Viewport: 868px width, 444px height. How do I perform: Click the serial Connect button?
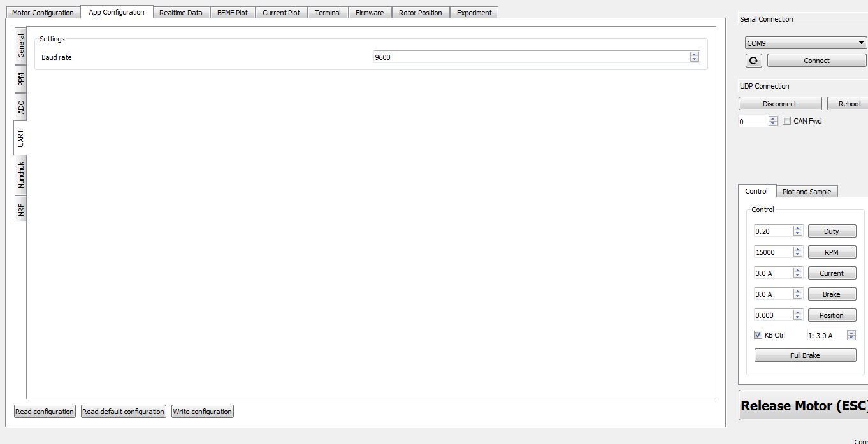coord(816,61)
